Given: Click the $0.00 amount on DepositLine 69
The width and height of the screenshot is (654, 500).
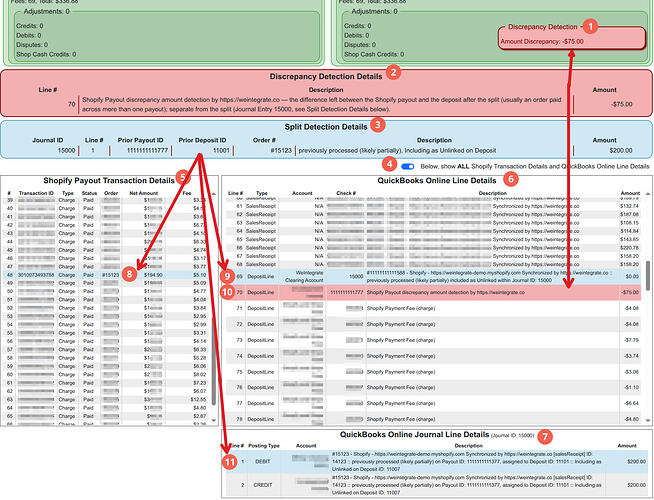Looking at the screenshot, I should (x=632, y=276).
